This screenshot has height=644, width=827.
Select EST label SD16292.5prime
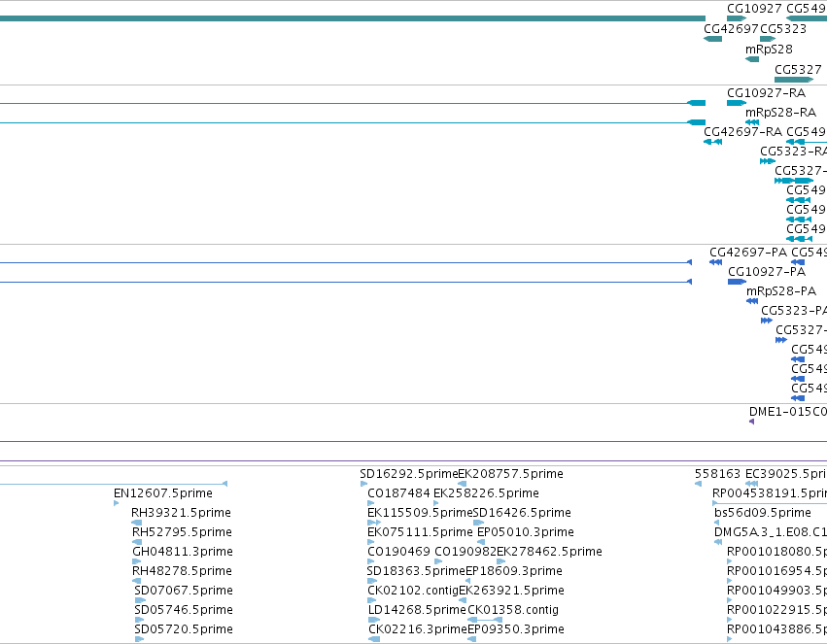[x=409, y=474]
